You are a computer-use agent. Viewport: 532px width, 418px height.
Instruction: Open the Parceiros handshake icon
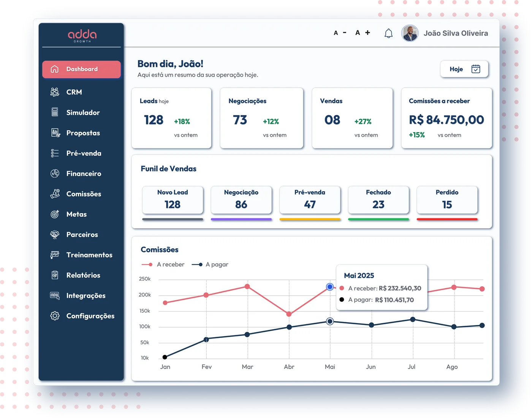(55, 234)
